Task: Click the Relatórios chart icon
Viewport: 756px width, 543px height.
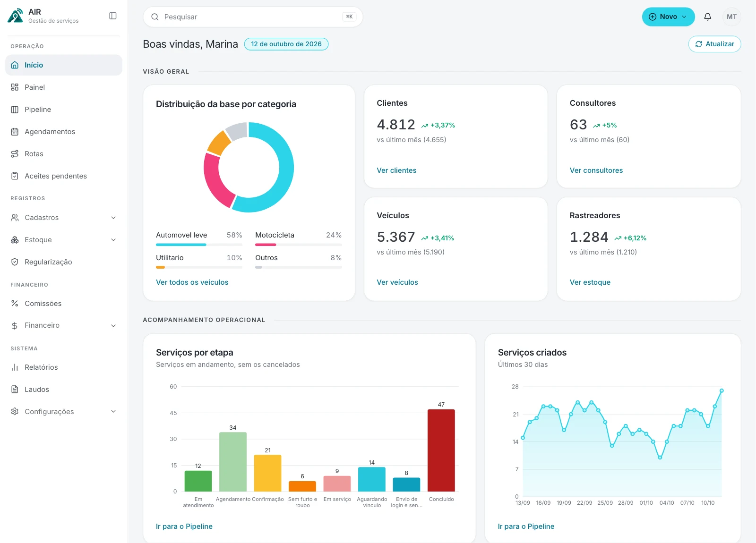Action: click(x=15, y=367)
